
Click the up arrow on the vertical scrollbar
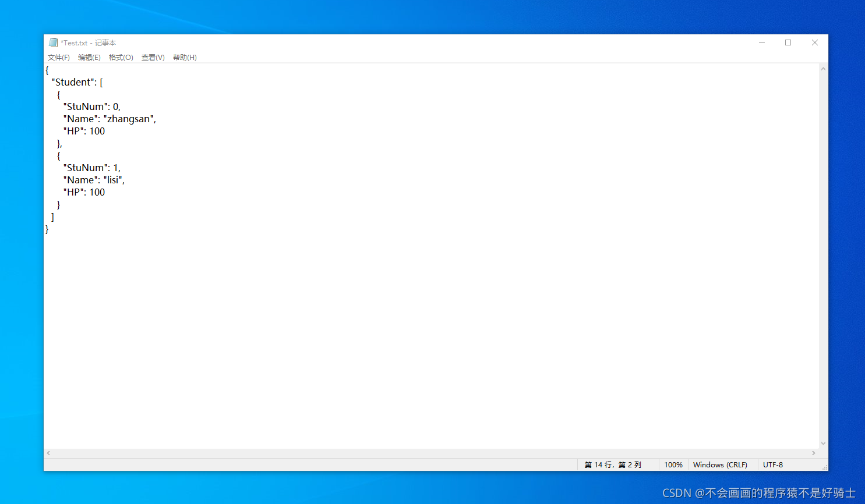(x=823, y=68)
